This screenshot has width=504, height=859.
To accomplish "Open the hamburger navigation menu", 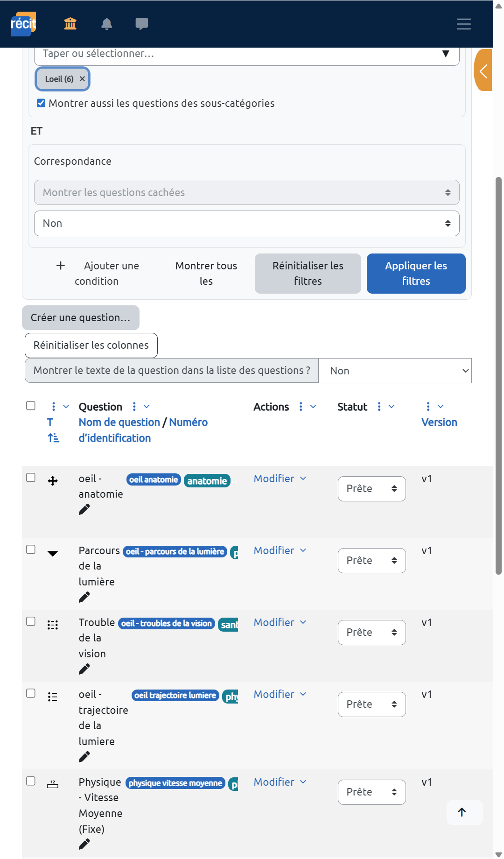I will pyautogui.click(x=463, y=24).
